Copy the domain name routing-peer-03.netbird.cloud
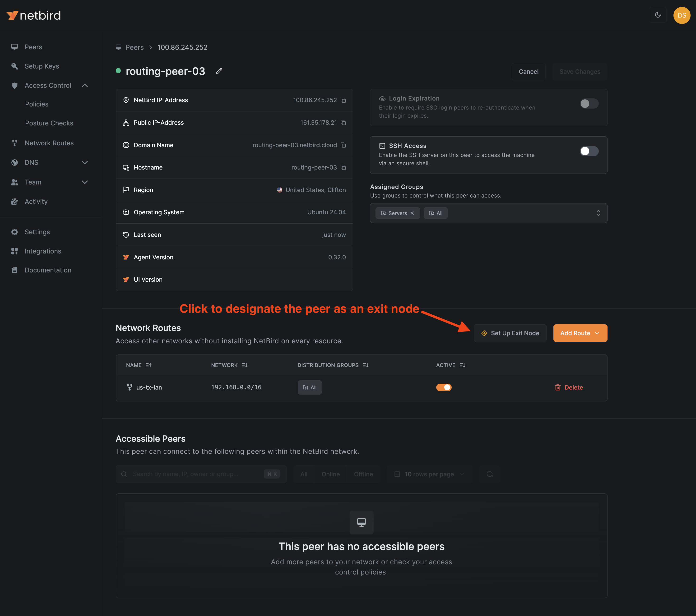Image resolution: width=696 pixels, height=616 pixels. pos(343,145)
